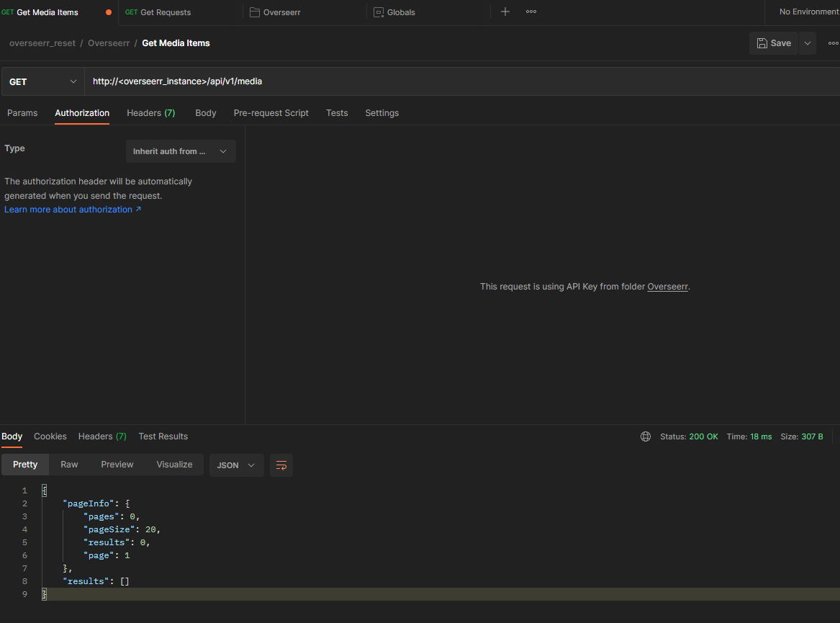
Task: Open the GET HTTP method dropdown
Action: coord(43,81)
